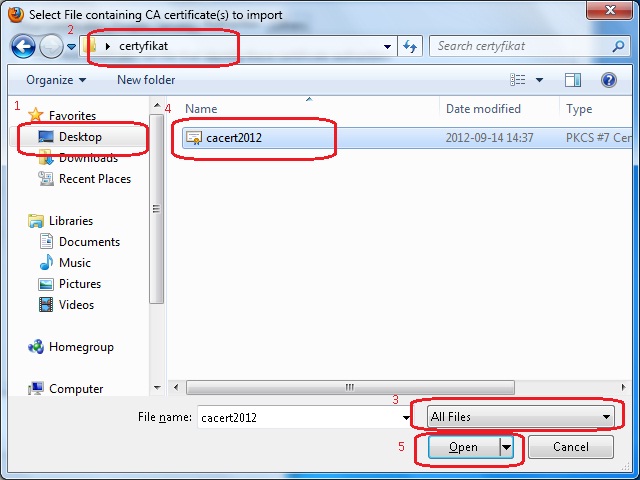Click the File name input field
The image size is (640, 480).
point(300,417)
